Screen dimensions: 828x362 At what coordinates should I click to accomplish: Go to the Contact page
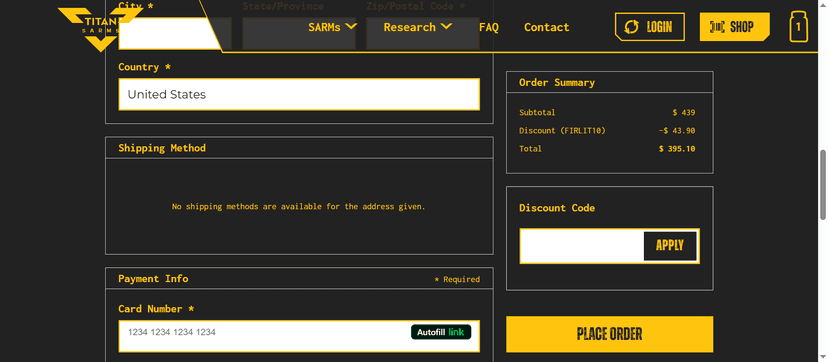[547, 27]
